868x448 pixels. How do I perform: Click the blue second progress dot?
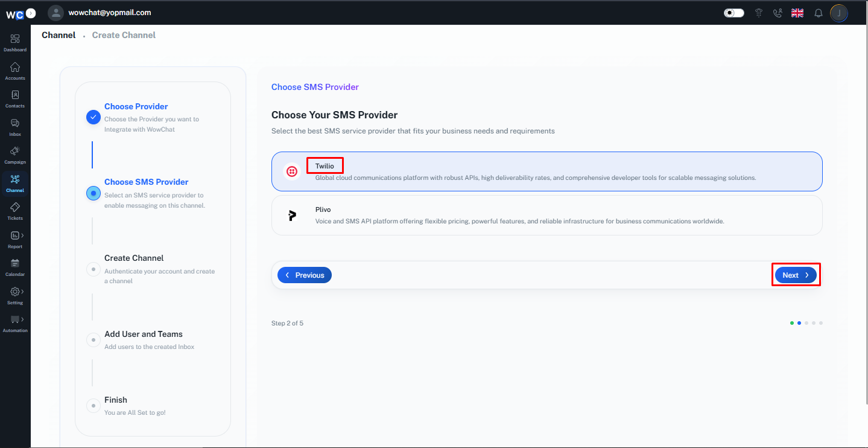tap(799, 323)
